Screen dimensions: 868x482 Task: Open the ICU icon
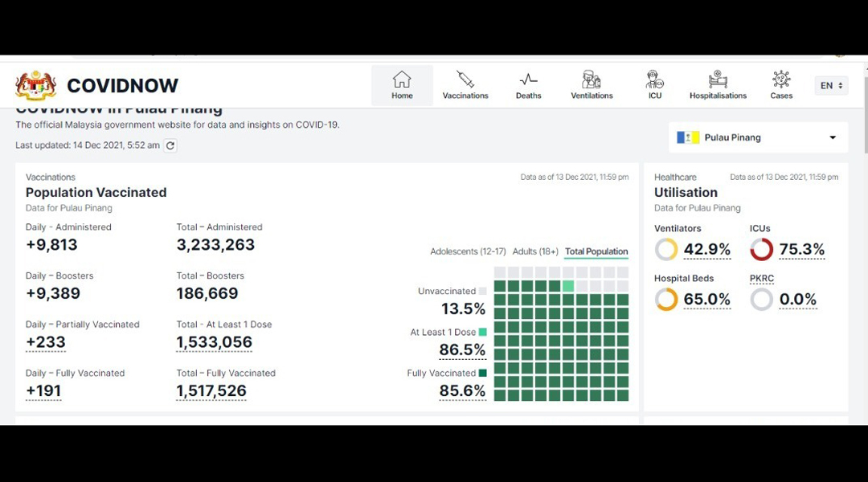pos(655,80)
